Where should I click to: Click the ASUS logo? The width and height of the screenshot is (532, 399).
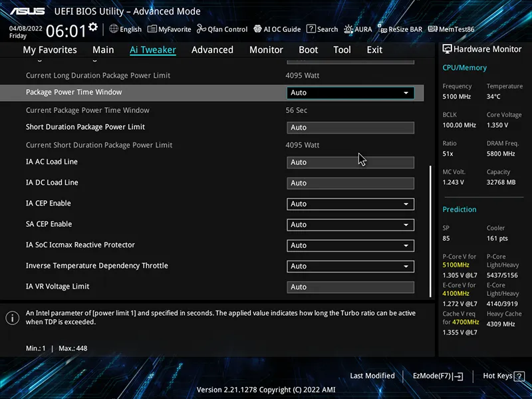click(27, 11)
